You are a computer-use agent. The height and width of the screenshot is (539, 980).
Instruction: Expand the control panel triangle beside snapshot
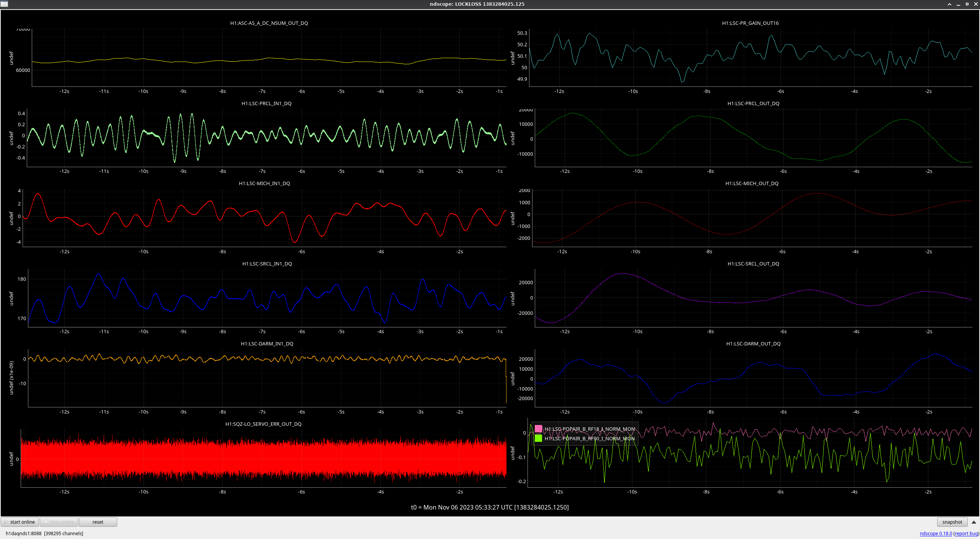[974, 522]
